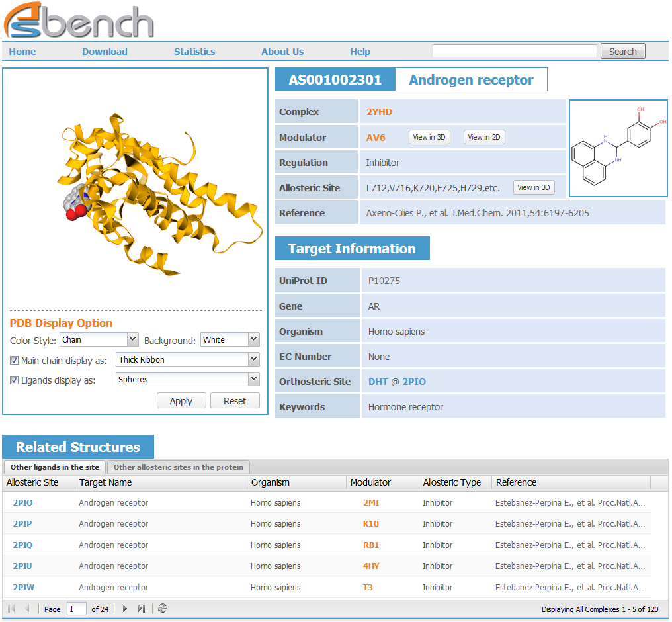
Task: Toggle the Main chain display checkbox
Action: click(x=14, y=361)
